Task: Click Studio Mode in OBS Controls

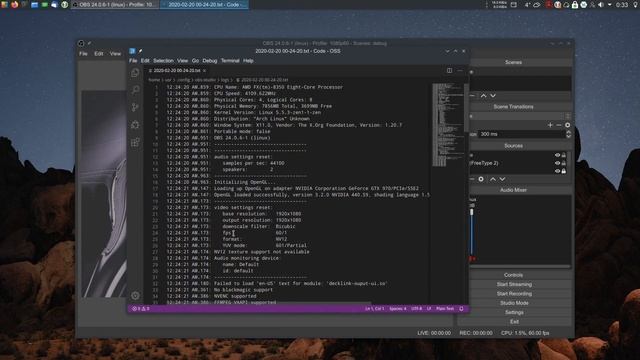Action: click(514, 303)
